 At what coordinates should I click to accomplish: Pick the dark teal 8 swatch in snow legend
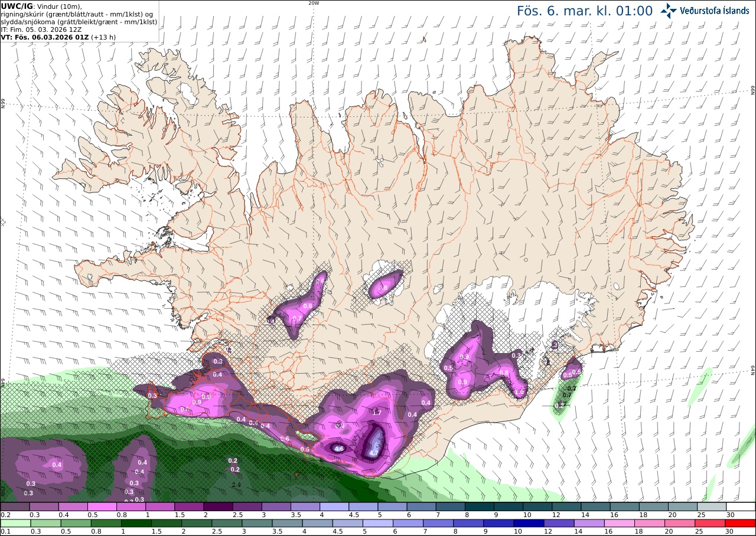click(480, 506)
